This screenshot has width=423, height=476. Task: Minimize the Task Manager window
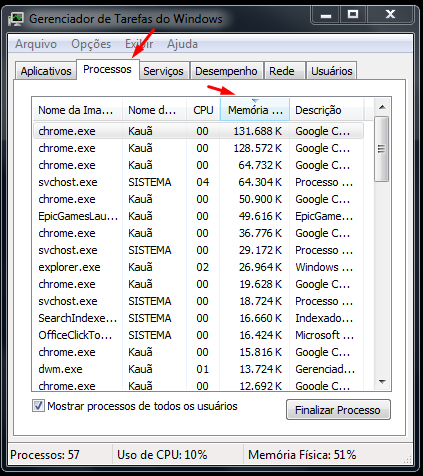(326, 15)
